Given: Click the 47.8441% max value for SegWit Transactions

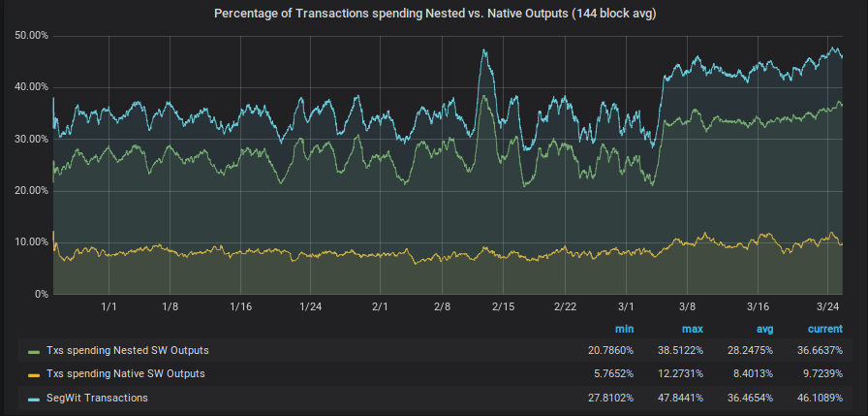Looking at the screenshot, I should [x=680, y=398].
